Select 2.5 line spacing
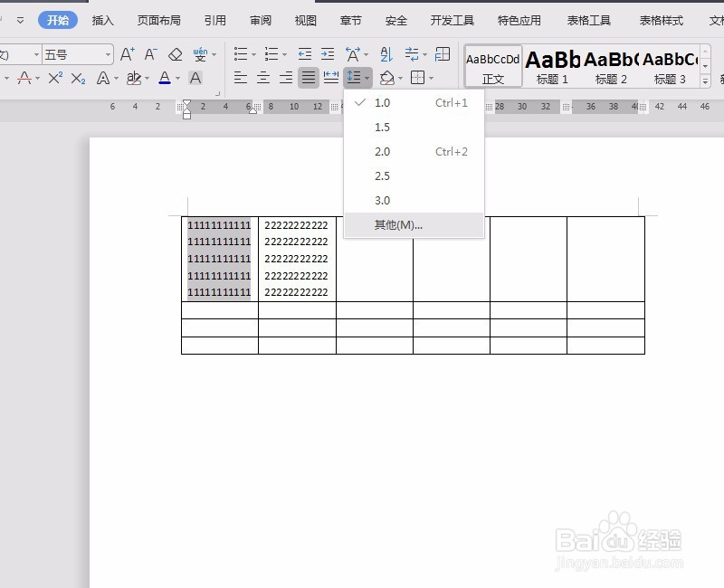The height and width of the screenshot is (588, 724). [x=414, y=175]
